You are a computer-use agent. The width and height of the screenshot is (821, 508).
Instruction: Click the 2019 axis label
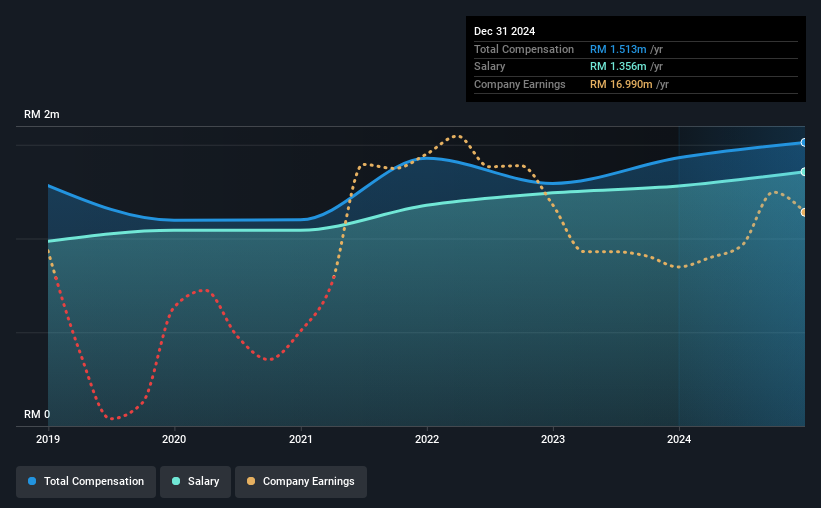click(48, 439)
